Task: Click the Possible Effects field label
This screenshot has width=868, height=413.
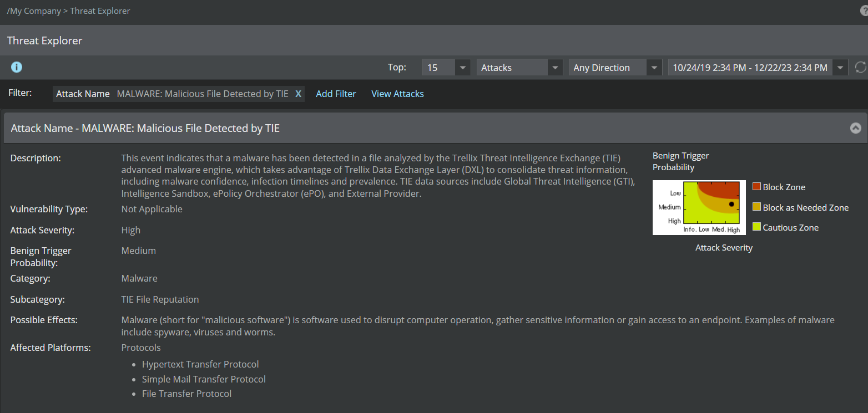Action: point(44,320)
